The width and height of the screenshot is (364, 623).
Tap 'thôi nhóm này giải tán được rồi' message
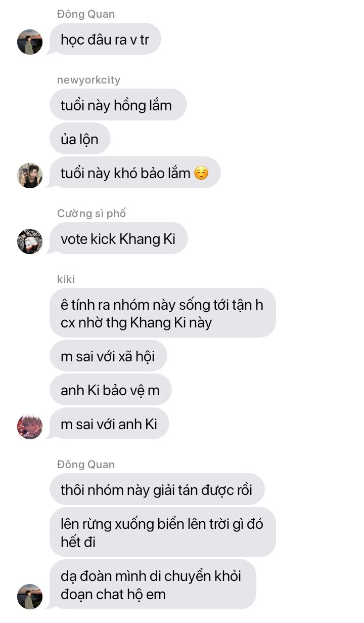(x=157, y=489)
